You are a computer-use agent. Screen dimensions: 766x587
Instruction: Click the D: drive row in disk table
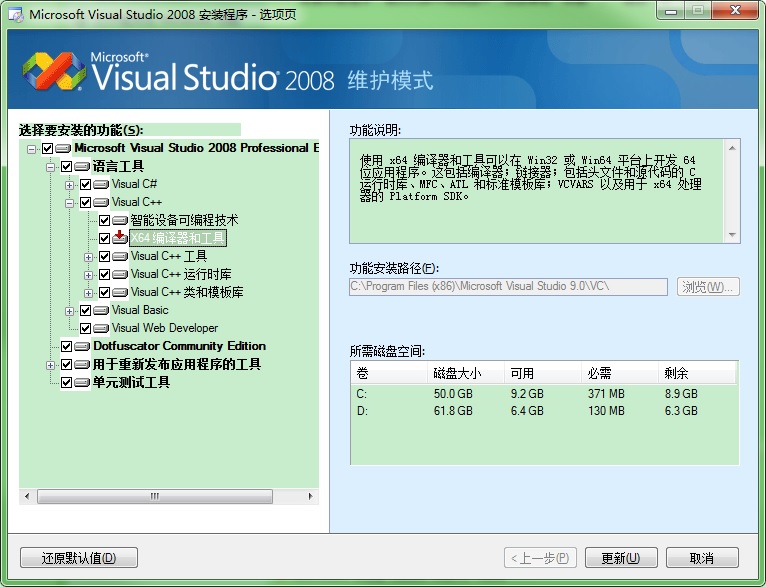pos(544,411)
